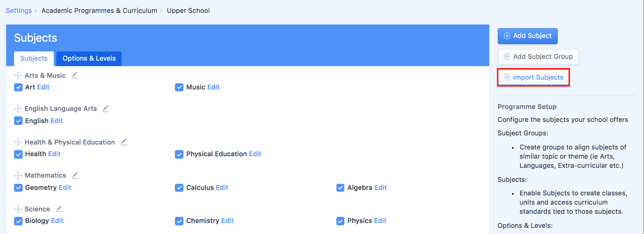Click the move handle beside Science group
The image size is (644, 234).
pos(18,209)
